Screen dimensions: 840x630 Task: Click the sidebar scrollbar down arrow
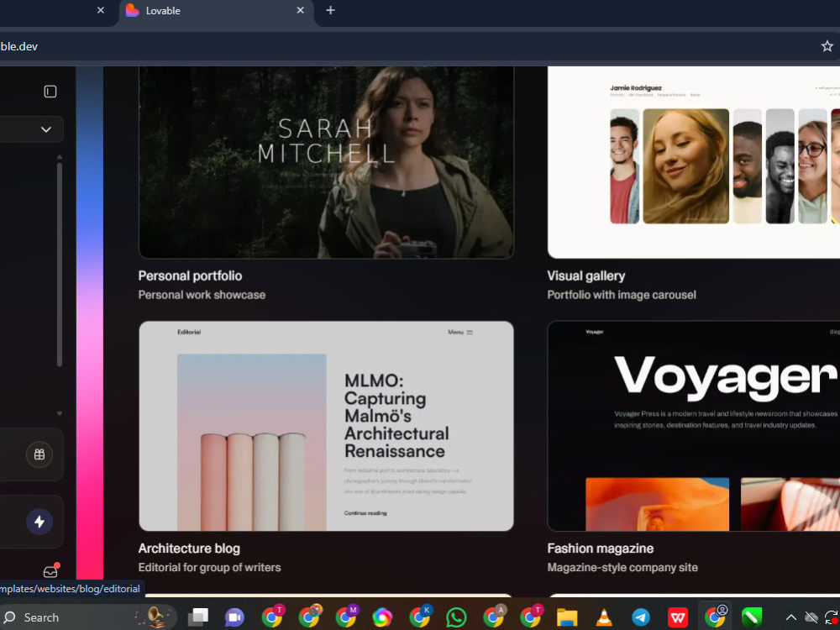click(60, 413)
